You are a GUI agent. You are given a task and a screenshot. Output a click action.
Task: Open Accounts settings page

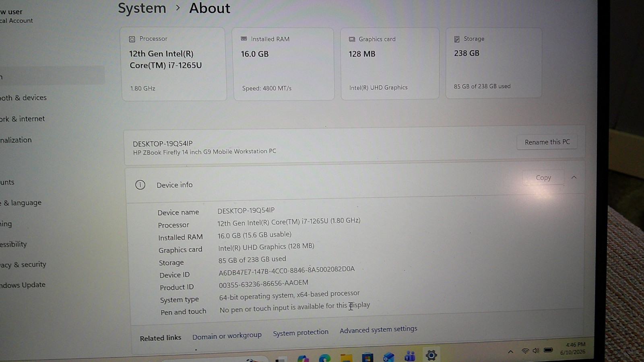[7, 182]
